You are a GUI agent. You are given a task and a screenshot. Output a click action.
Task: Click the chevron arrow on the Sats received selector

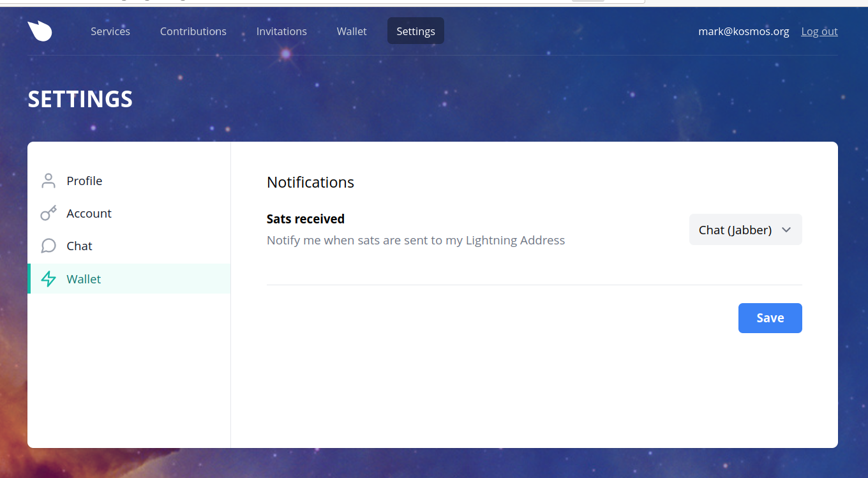(x=786, y=230)
